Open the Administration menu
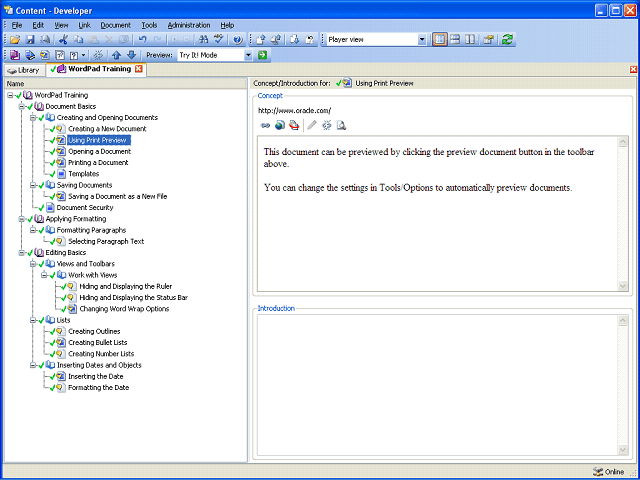This screenshot has width=640, height=480. click(189, 25)
